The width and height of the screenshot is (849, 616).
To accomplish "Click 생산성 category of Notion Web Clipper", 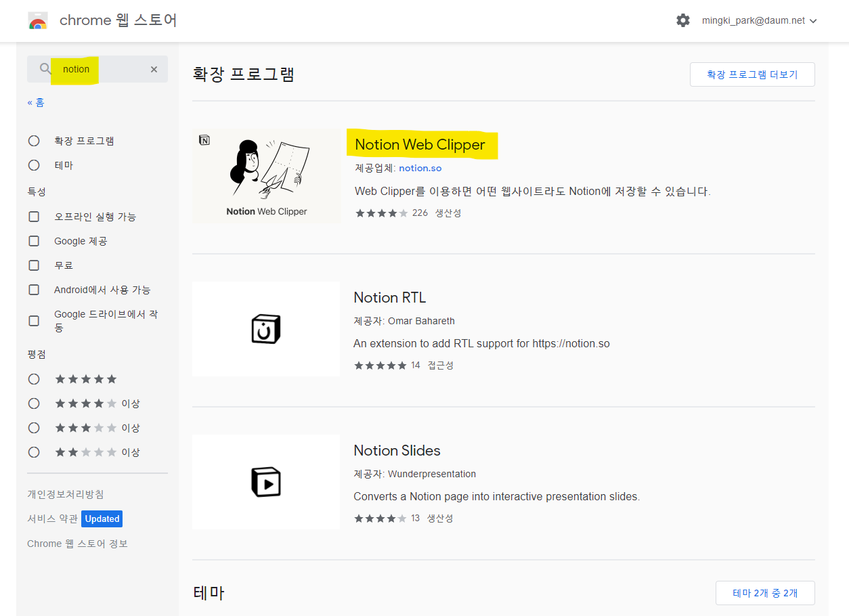I will 448,213.
